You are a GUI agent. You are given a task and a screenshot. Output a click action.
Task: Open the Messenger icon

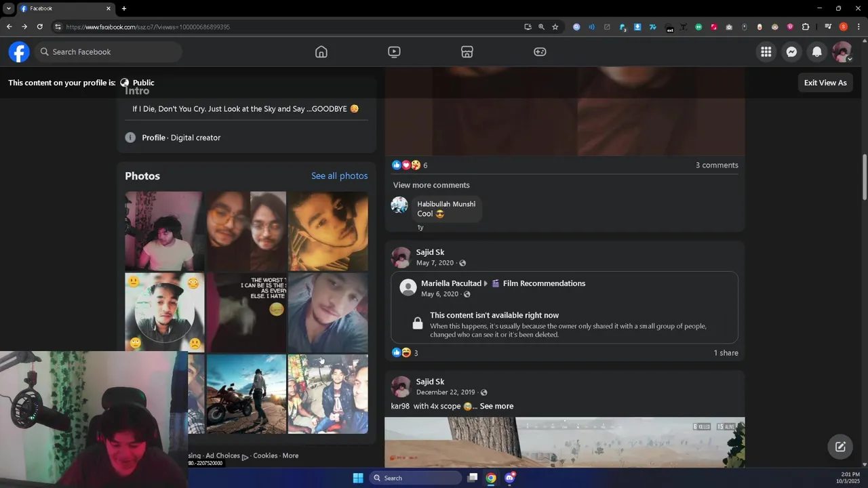tap(791, 52)
